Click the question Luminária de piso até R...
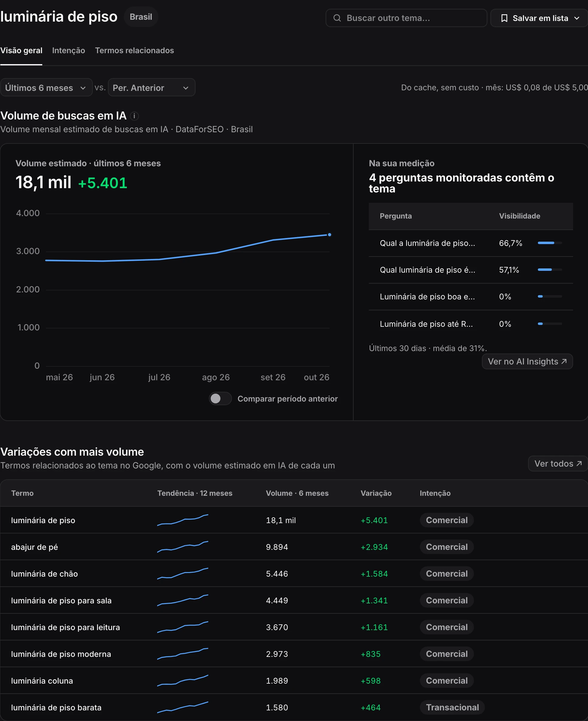 (x=426, y=324)
